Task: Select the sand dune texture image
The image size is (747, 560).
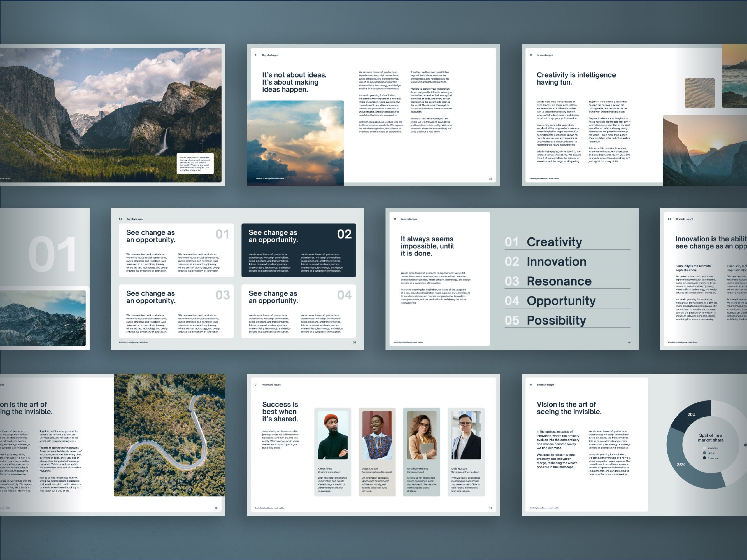Action: pos(699,93)
